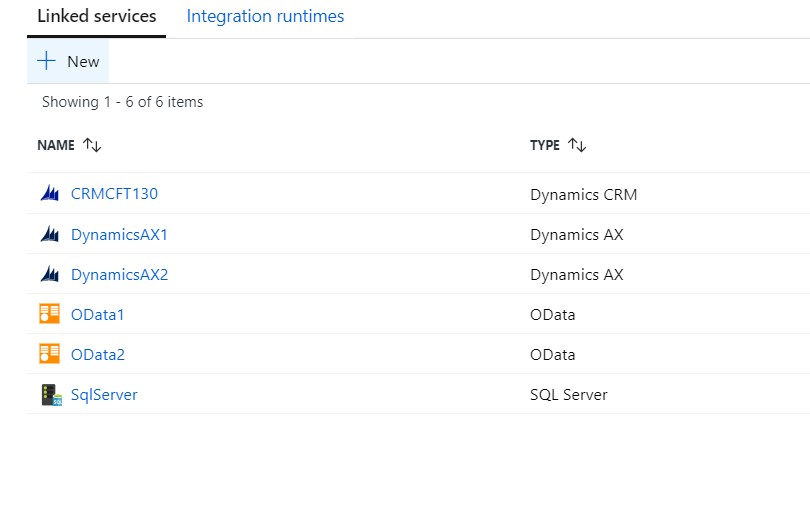Viewport: 810px width, 510px height.
Task: Click the NAME column header text
Action: coord(56,145)
